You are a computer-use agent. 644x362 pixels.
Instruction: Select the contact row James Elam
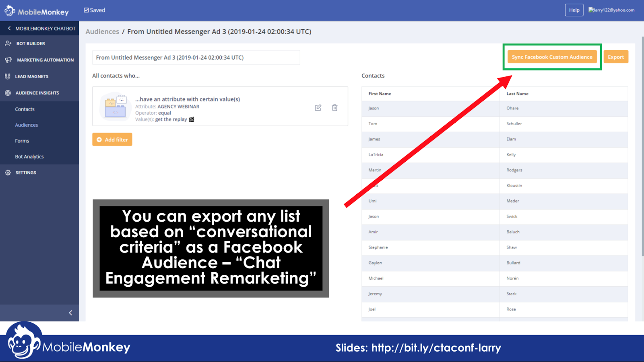(495, 139)
